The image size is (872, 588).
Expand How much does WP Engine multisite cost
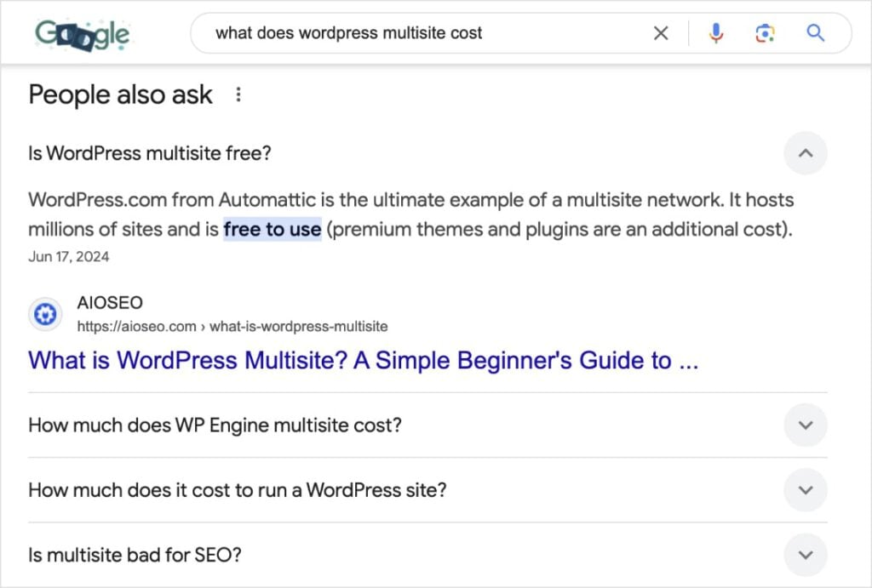point(805,425)
